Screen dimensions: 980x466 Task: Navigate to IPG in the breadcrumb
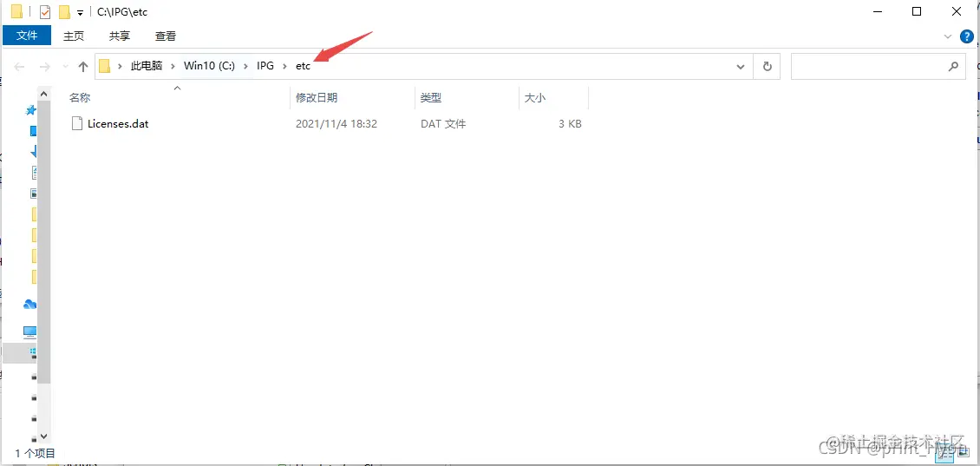point(265,66)
